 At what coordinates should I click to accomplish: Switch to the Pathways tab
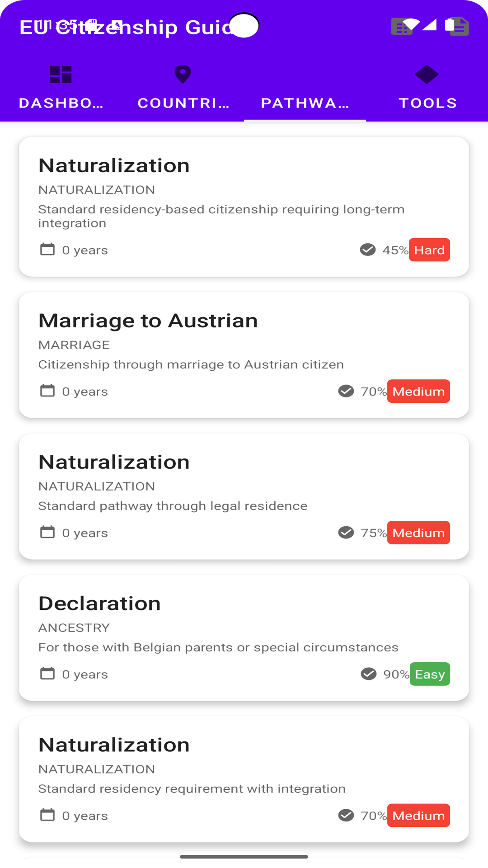[305, 103]
